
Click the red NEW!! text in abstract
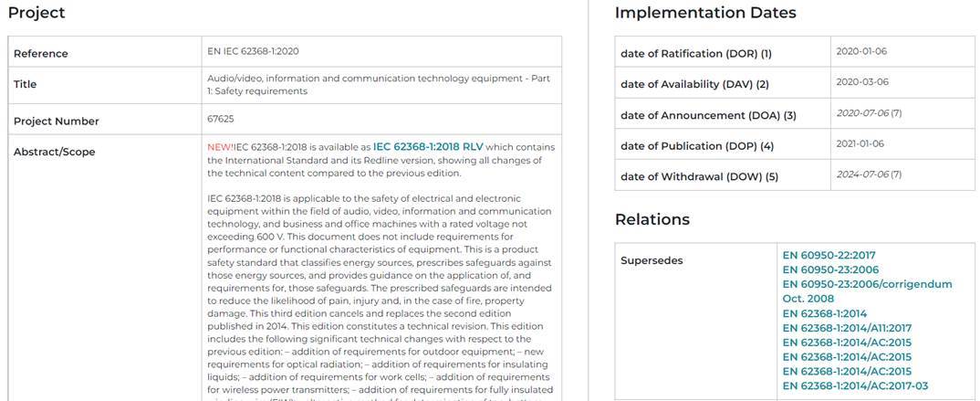tap(221, 147)
